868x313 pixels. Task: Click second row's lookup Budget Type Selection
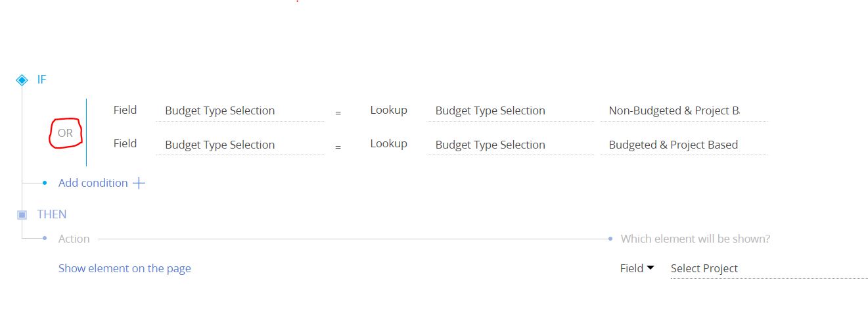(510, 145)
